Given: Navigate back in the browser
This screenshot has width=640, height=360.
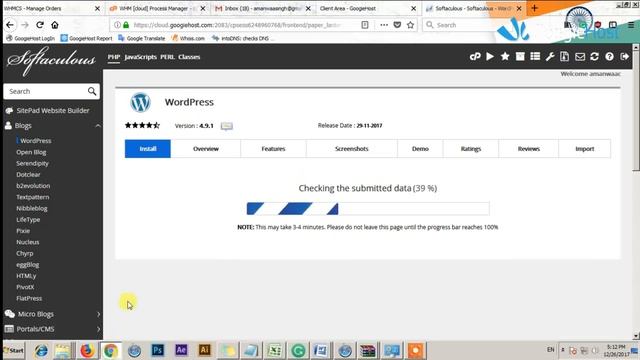Looking at the screenshot, I should pyautogui.click(x=10, y=25).
